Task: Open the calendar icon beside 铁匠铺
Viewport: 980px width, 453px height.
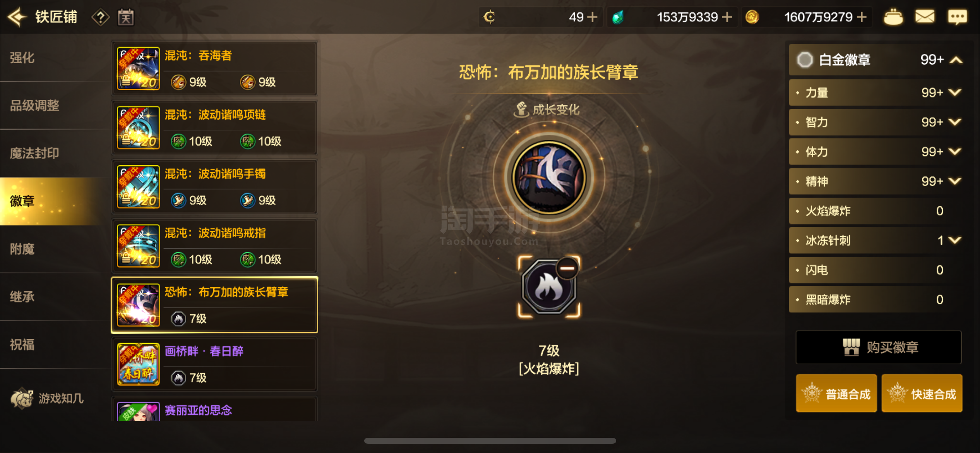Action: [126, 17]
